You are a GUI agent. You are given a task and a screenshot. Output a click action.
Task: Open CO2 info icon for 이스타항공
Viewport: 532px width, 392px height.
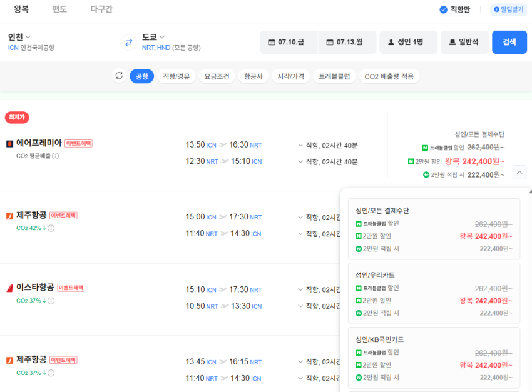pyautogui.click(x=51, y=301)
